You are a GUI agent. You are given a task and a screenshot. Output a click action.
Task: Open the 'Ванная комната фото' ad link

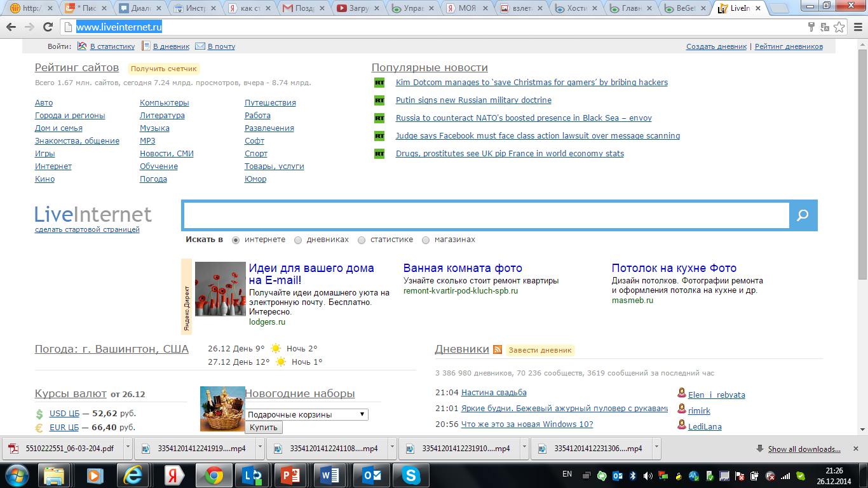[x=463, y=268]
